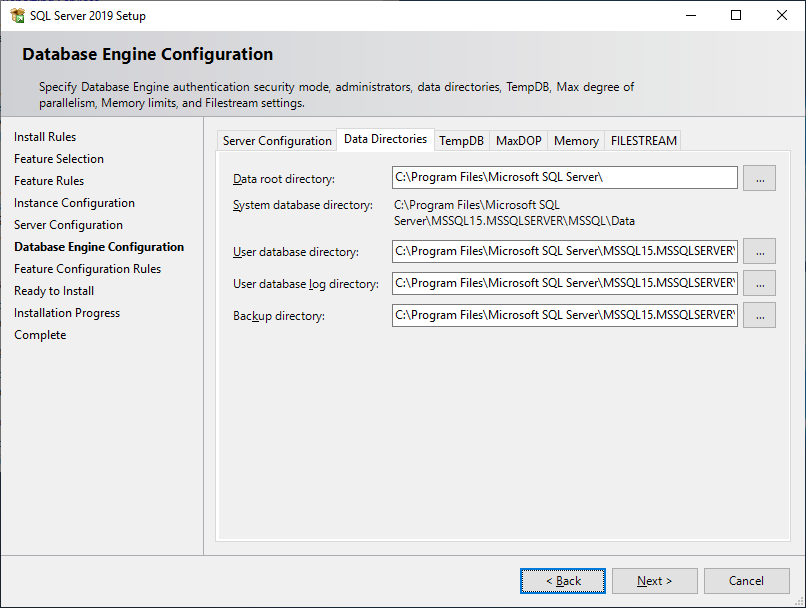Click the User database directory field
This screenshot has width=806, height=608.
point(564,251)
